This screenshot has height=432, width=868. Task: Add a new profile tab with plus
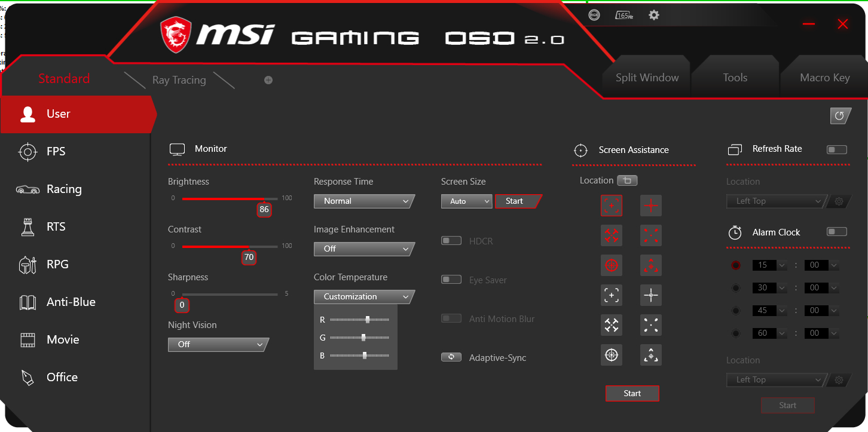coord(268,80)
